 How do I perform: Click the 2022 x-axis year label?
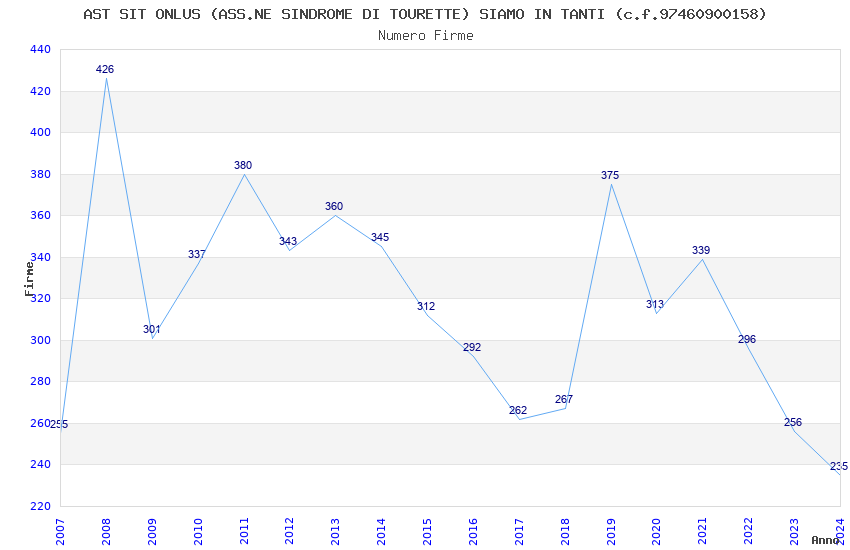click(748, 531)
